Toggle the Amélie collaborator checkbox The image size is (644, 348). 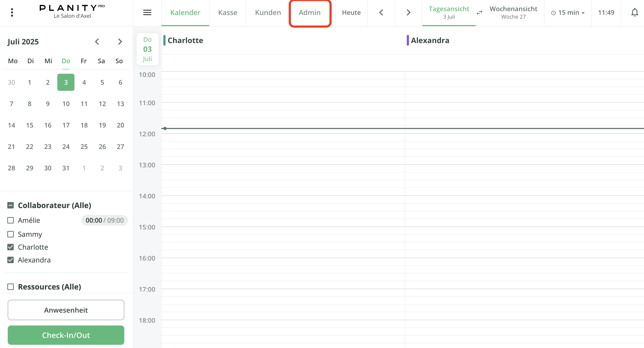(x=10, y=220)
